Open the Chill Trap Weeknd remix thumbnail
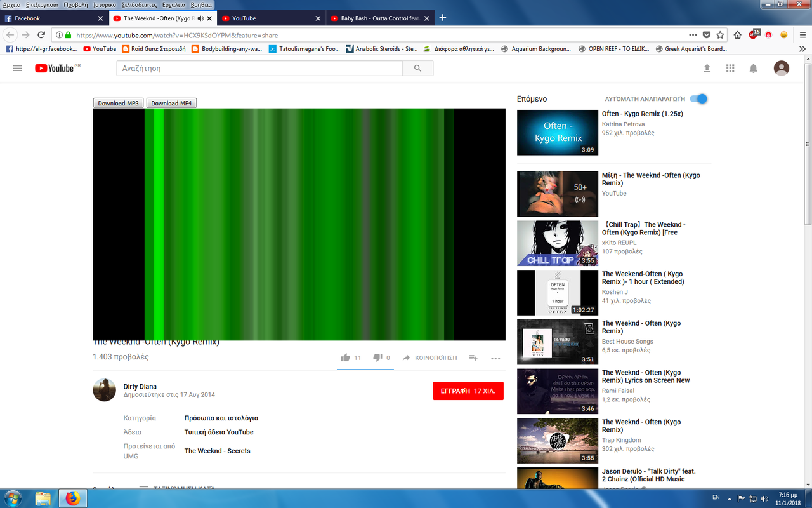The height and width of the screenshot is (508, 812). 558,243
